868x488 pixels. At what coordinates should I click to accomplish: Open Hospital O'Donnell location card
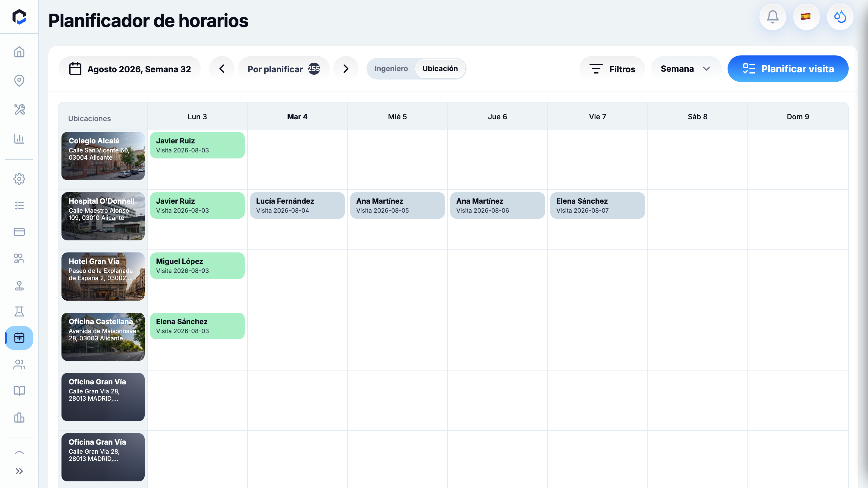tap(103, 216)
